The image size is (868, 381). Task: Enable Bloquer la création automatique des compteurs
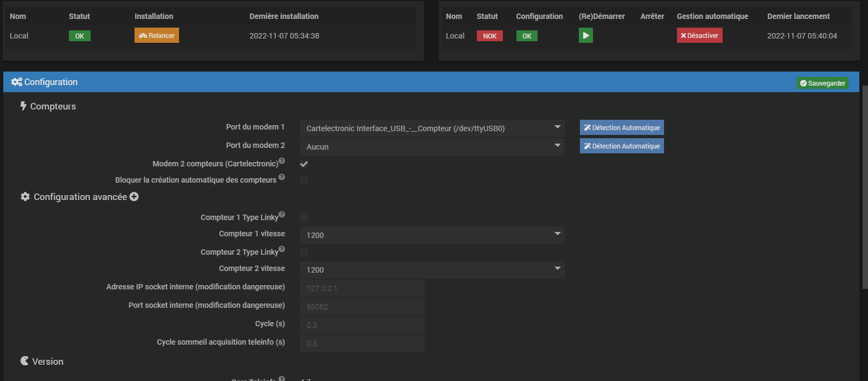(x=304, y=180)
